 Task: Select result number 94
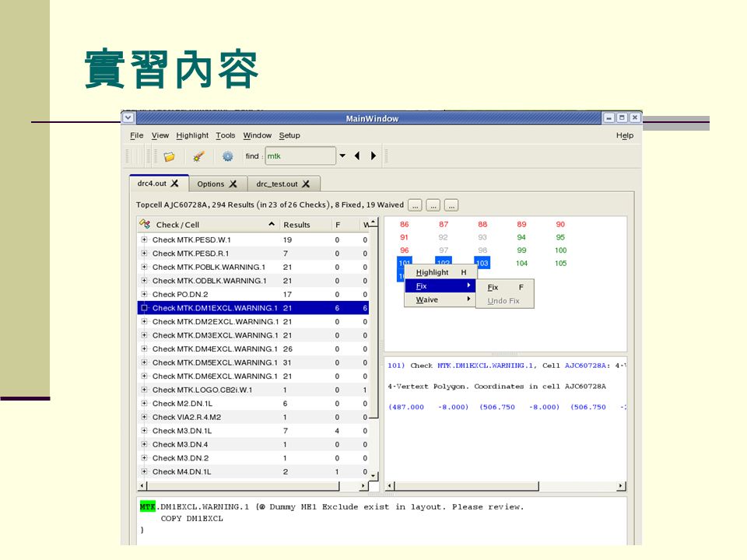(521, 237)
